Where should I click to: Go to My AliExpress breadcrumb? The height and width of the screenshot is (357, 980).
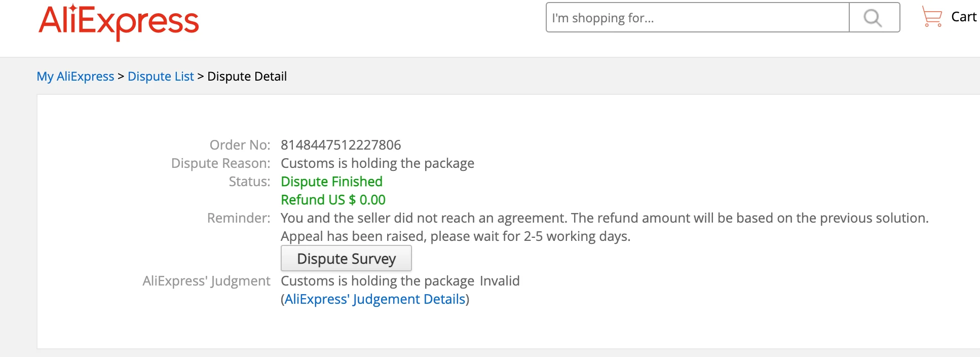click(x=76, y=77)
